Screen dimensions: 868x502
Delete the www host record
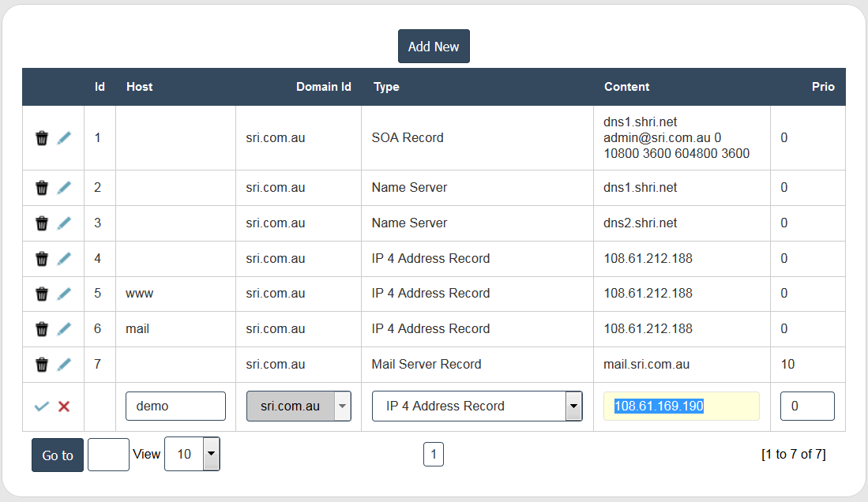click(x=42, y=294)
